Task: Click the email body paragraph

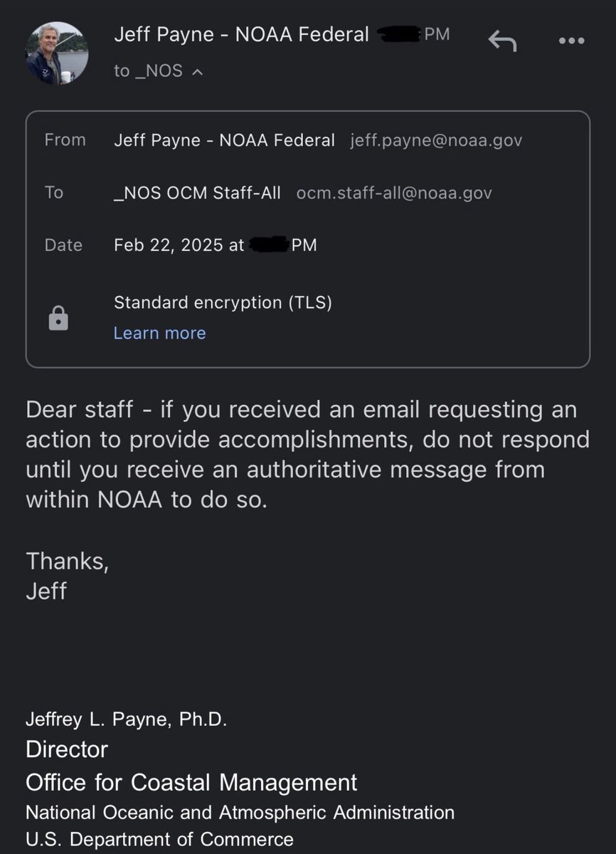Action: point(307,455)
